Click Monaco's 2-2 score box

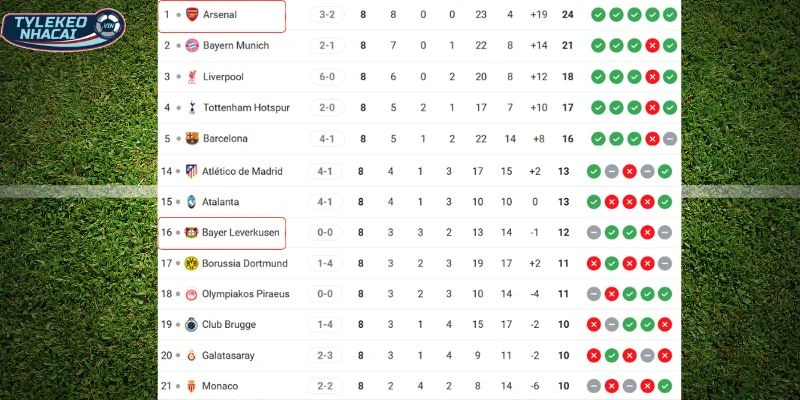(x=325, y=386)
